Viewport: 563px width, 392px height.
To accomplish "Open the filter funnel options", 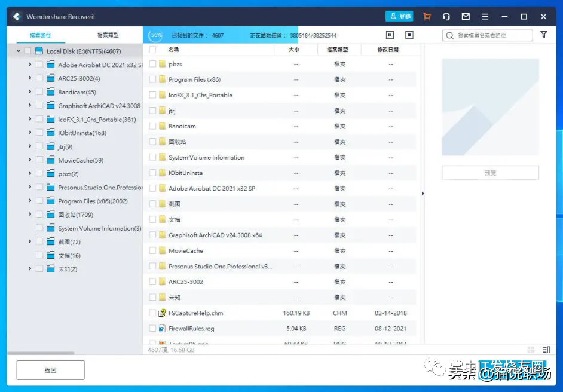I will point(544,35).
